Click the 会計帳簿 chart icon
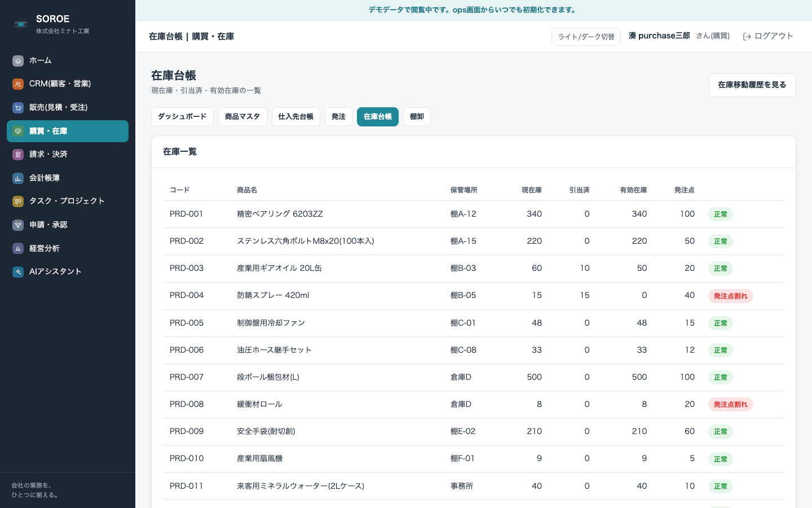812x508 pixels. [x=18, y=178]
